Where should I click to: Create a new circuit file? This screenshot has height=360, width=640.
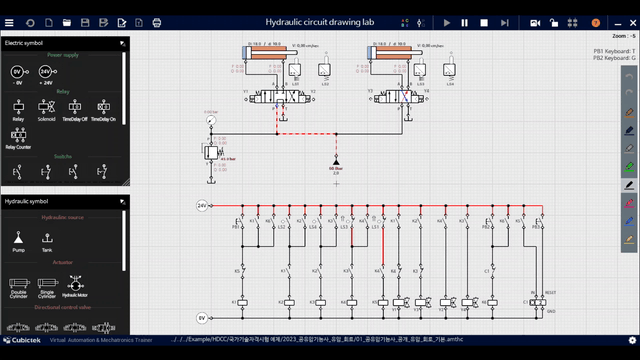(x=49, y=22)
